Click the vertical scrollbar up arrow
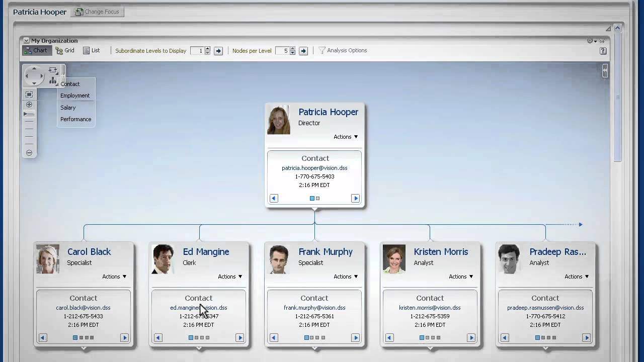The height and width of the screenshot is (362, 644). (x=618, y=28)
